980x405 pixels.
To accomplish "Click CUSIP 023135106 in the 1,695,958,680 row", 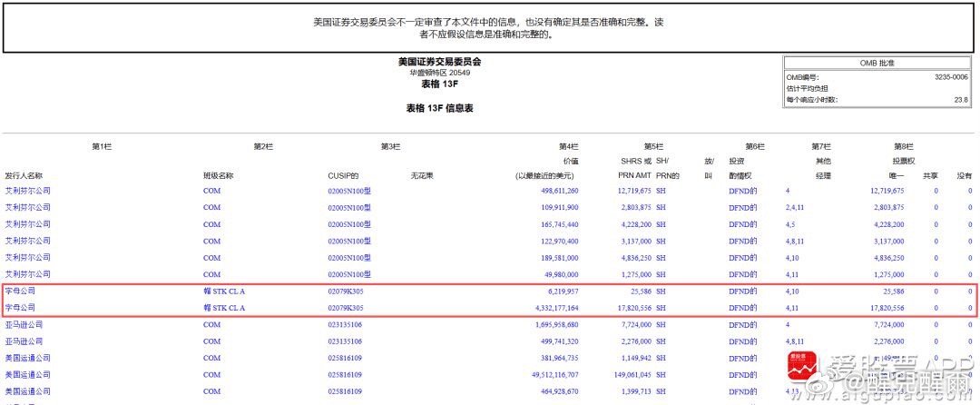I will [345, 325].
